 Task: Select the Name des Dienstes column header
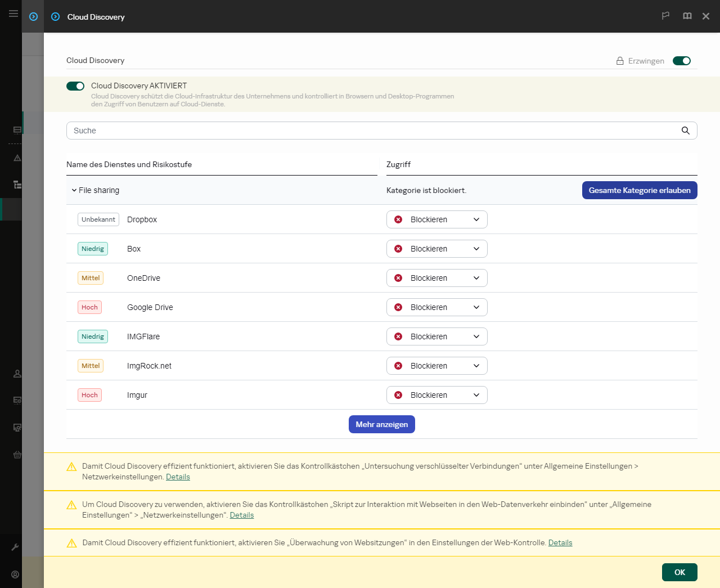[129, 164]
